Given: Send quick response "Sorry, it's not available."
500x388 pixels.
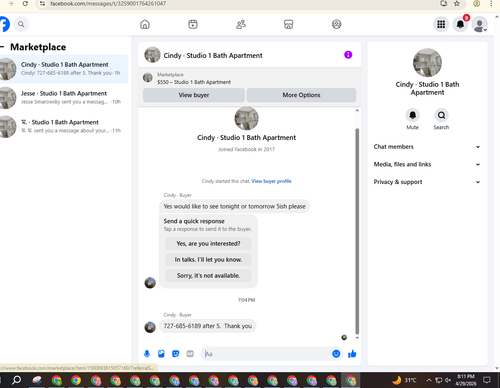Looking at the screenshot, I should pyautogui.click(x=208, y=276).
